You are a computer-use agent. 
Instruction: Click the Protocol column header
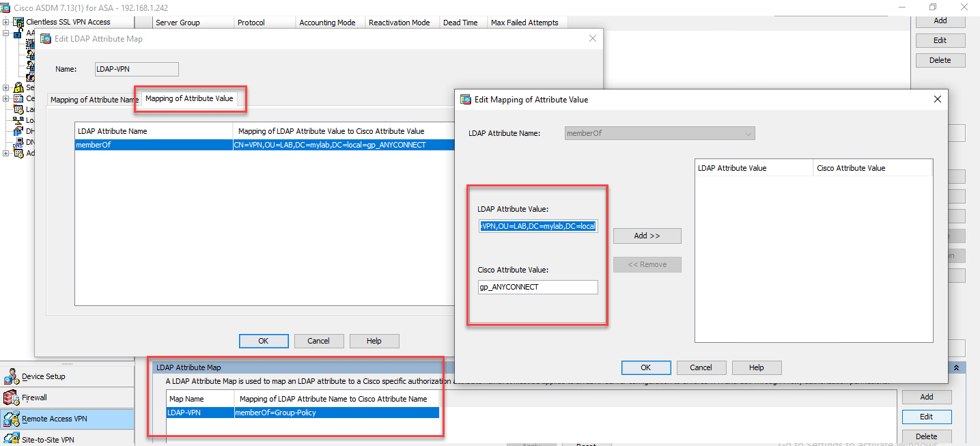(266, 23)
